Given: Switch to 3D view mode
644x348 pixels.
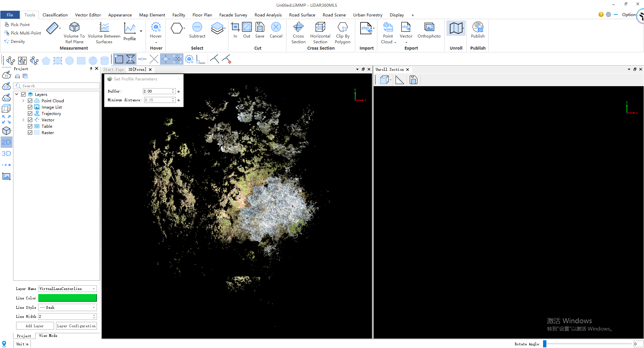Looking at the screenshot, I should [x=6, y=154].
